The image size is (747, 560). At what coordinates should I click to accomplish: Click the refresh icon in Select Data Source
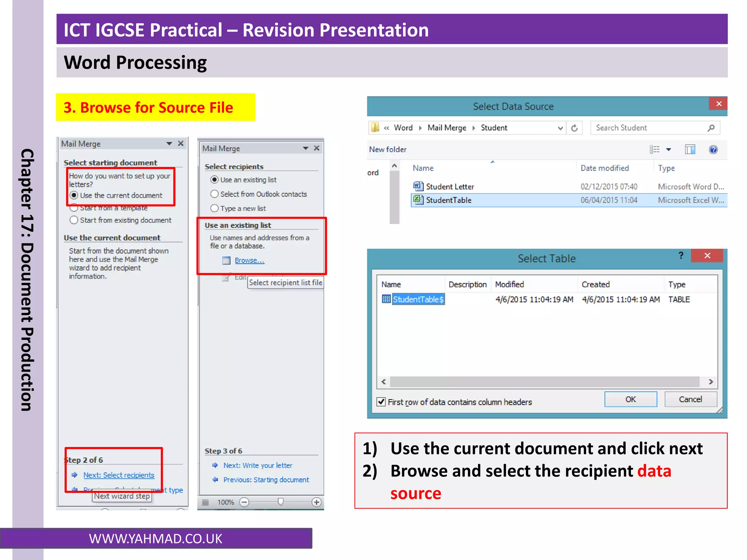click(x=574, y=128)
